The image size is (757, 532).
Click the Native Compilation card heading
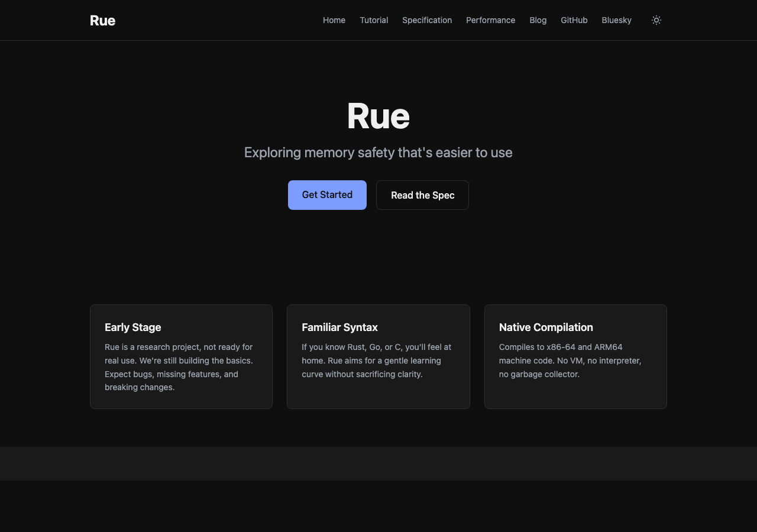(546, 327)
